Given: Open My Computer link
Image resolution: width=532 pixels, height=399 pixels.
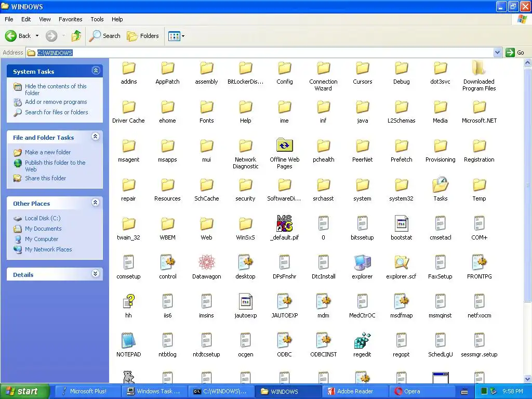Looking at the screenshot, I should click(x=42, y=239).
